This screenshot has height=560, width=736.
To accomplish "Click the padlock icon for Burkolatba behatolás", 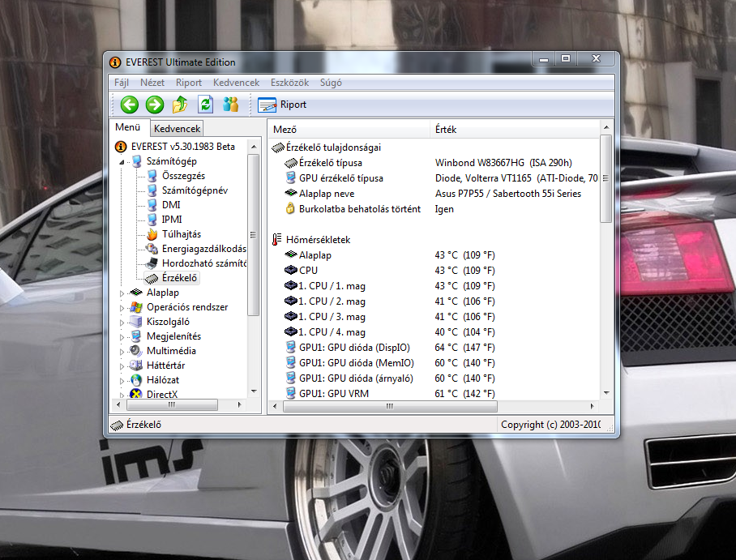I will 290,208.
